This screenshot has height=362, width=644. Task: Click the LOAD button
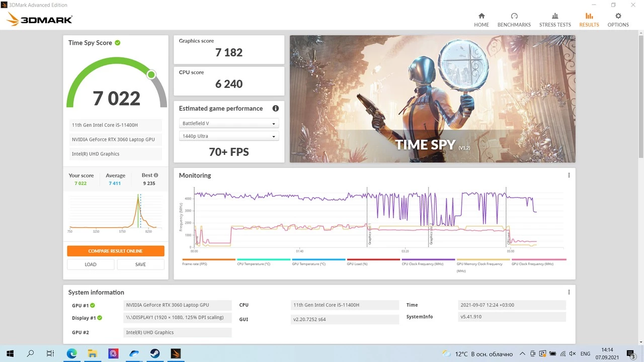91,264
